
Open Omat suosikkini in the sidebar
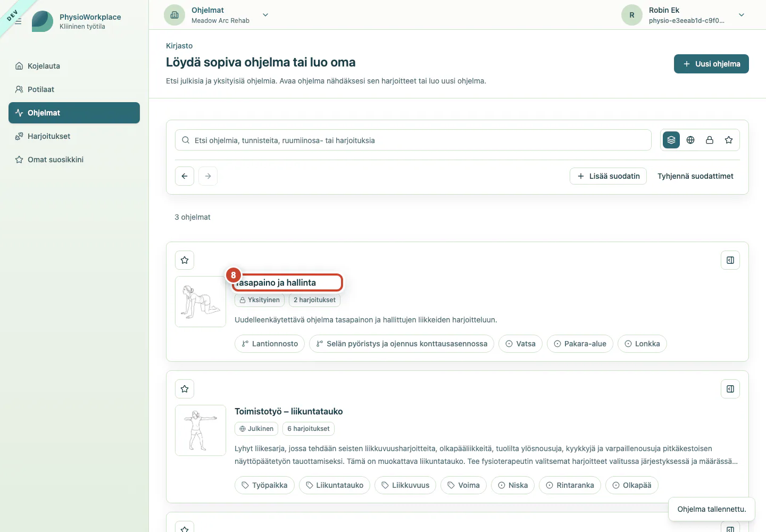coord(74,160)
